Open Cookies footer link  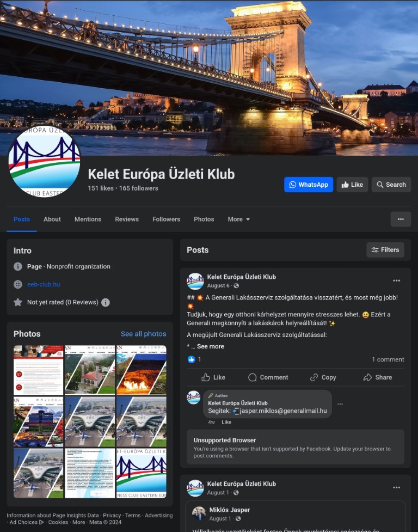point(58,522)
